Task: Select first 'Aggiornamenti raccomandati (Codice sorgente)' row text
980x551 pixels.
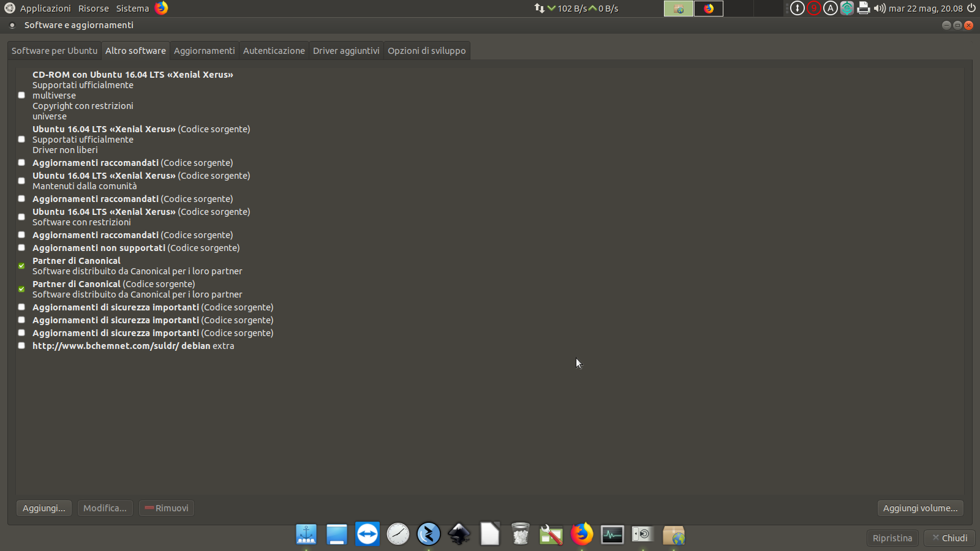Action: tap(132, 163)
